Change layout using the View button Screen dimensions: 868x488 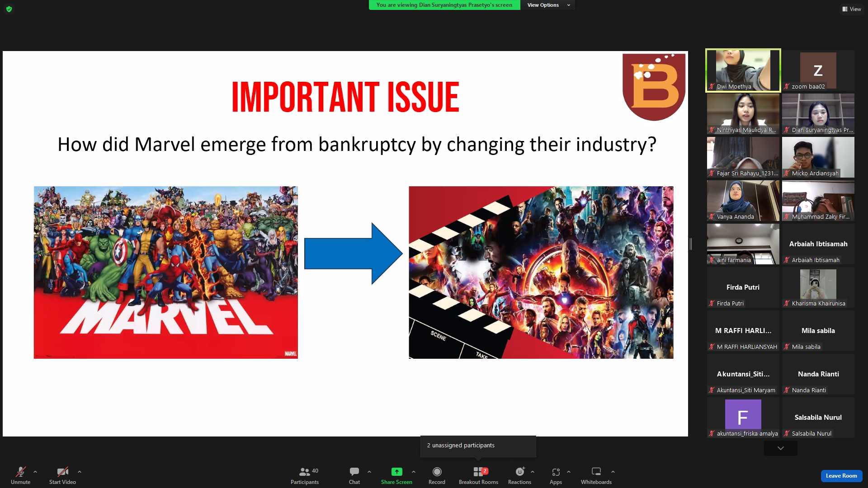pyautogui.click(x=852, y=9)
